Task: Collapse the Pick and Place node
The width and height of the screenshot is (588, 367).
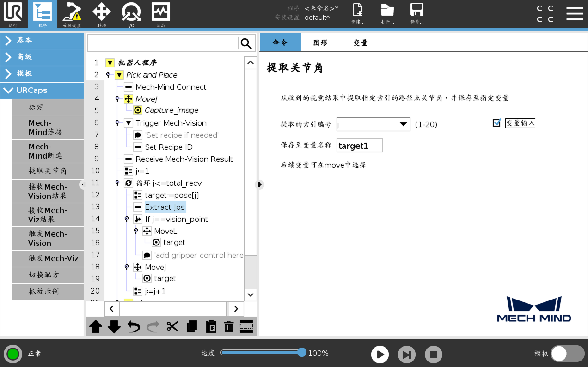Action: click(119, 75)
